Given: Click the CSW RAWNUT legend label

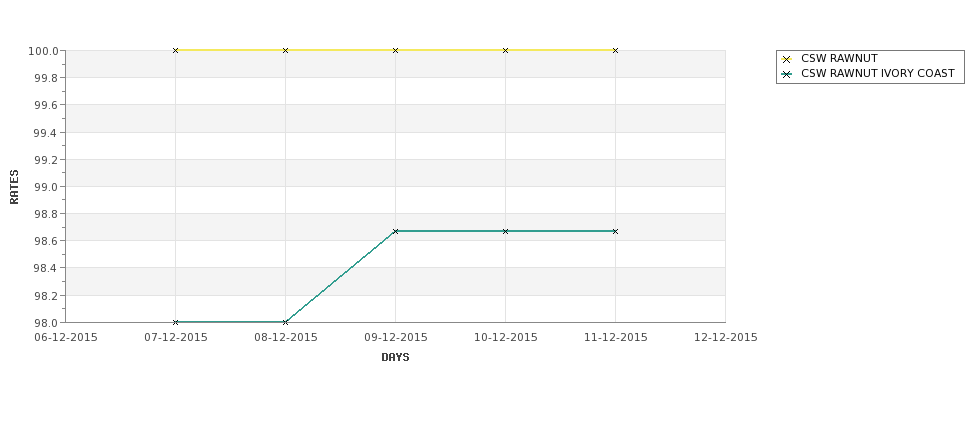Looking at the screenshot, I should point(839,58).
